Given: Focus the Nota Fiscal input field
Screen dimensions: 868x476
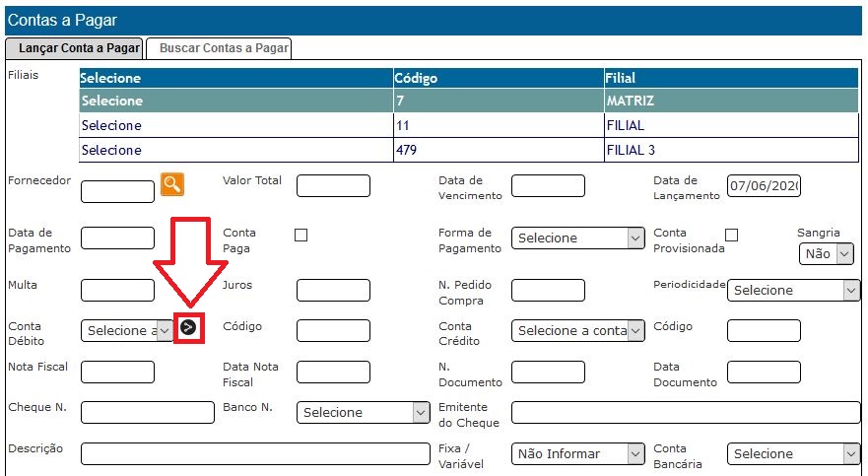Looking at the screenshot, I should (118, 372).
